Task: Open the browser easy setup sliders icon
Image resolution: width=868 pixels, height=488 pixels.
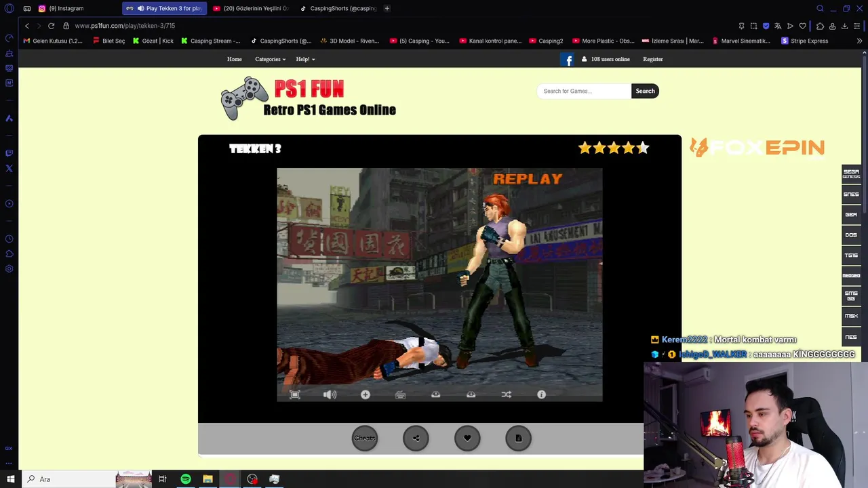Action: (x=857, y=26)
